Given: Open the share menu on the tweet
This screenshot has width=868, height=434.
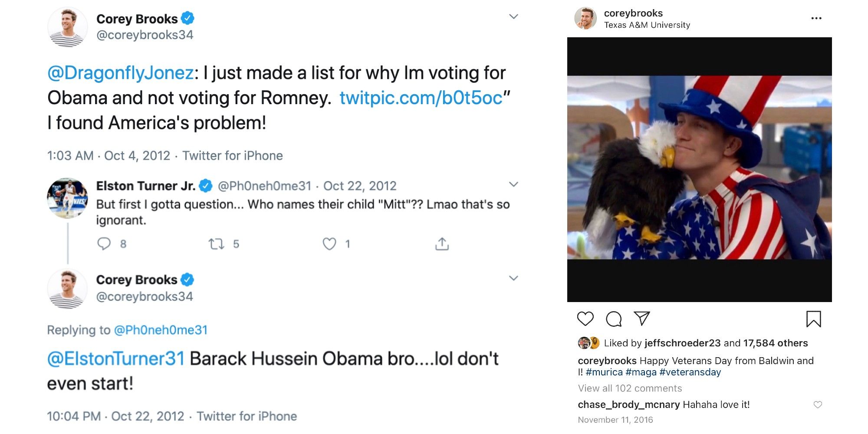Looking at the screenshot, I should [x=442, y=244].
